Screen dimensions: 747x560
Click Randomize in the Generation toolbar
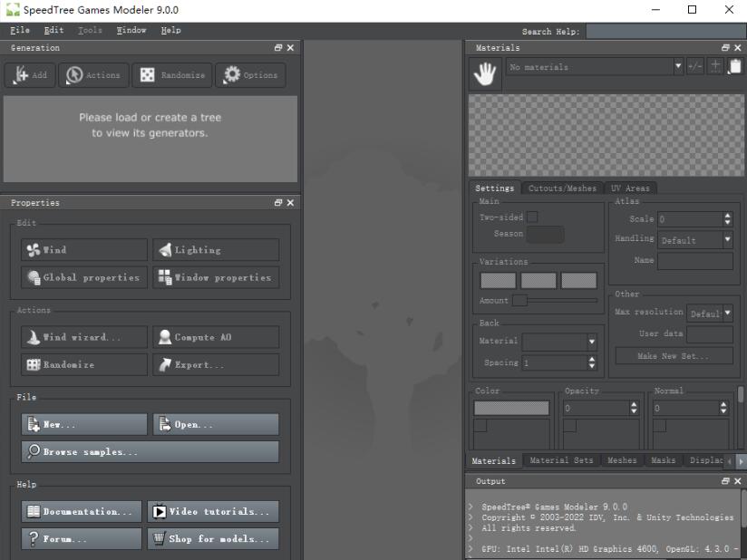pyautogui.click(x=172, y=75)
